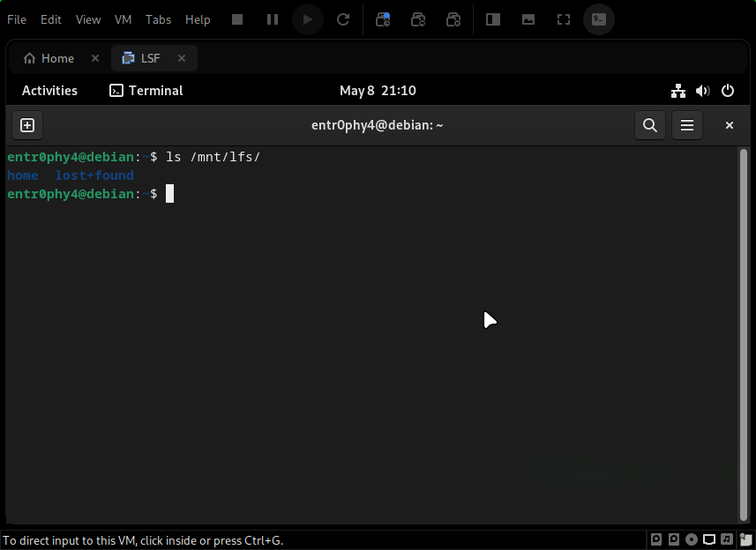756x550 pixels.
Task: Click the terminal vertical scrollbar
Action: tap(743, 335)
